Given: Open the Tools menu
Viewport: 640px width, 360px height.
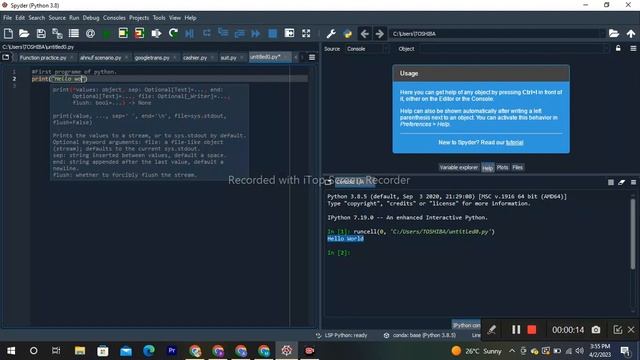Looking at the screenshot, I should tap(159, 18).
